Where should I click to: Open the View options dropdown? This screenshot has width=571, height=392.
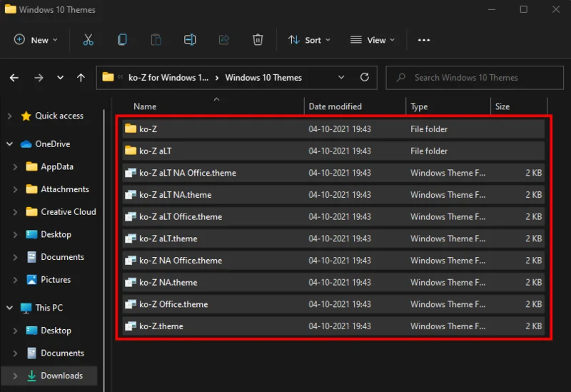(373, 40)
